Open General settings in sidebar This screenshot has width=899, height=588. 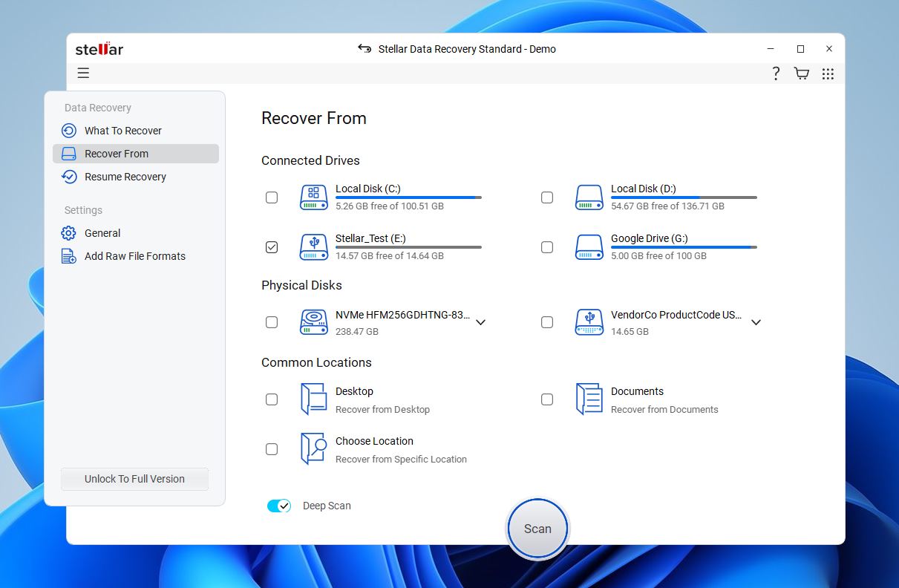135,233
